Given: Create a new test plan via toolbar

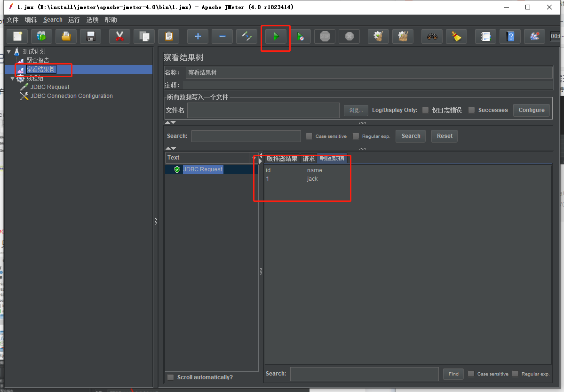Looking at the screenshot, I should click(17, 36).
